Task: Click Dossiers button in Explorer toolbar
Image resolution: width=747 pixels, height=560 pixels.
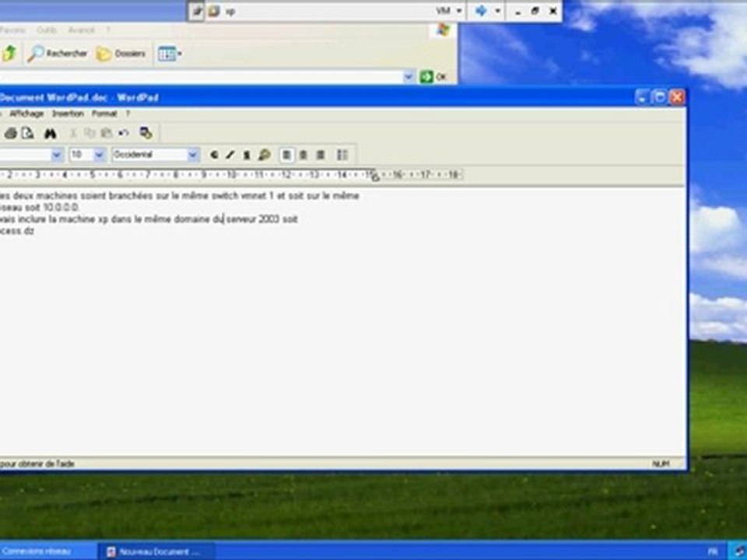Action: click(x=121, y=54)
